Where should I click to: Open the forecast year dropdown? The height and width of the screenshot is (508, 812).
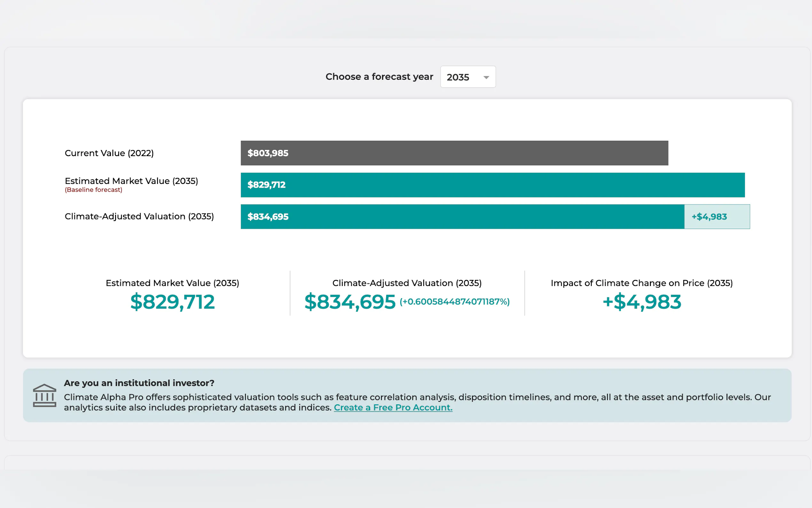coord(467,77)
